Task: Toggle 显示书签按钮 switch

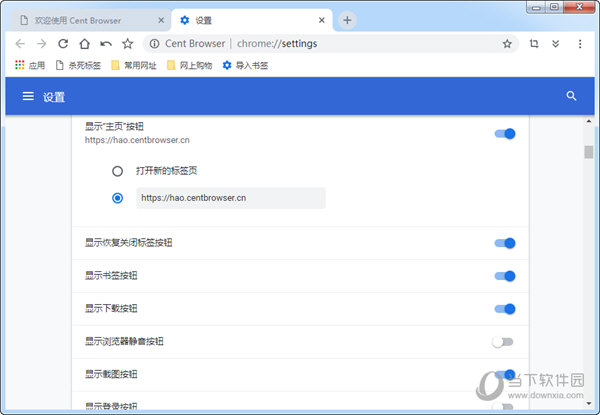Action: (x=505, y=276)
